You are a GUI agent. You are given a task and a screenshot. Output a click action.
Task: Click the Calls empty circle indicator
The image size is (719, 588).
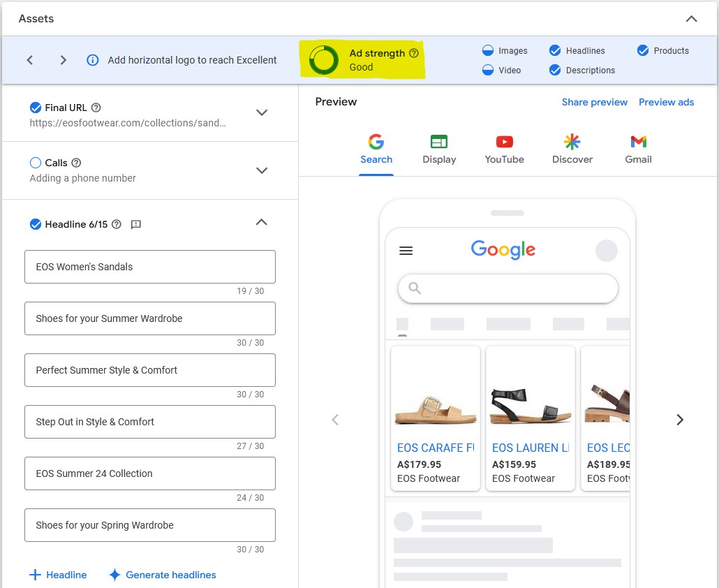36,163
